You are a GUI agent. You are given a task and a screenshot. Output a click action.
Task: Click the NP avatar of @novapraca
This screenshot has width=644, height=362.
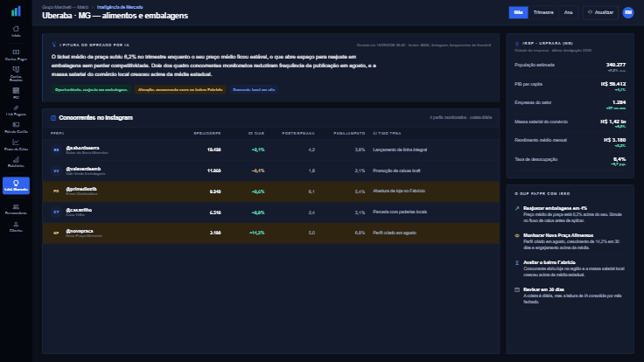[56, 233]
